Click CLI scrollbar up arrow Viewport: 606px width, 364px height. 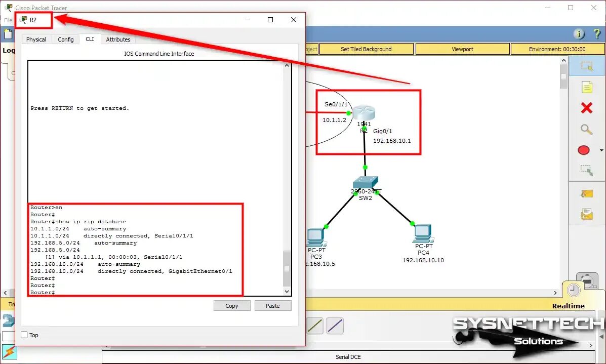pyautogui.click(x=287, y=65)
